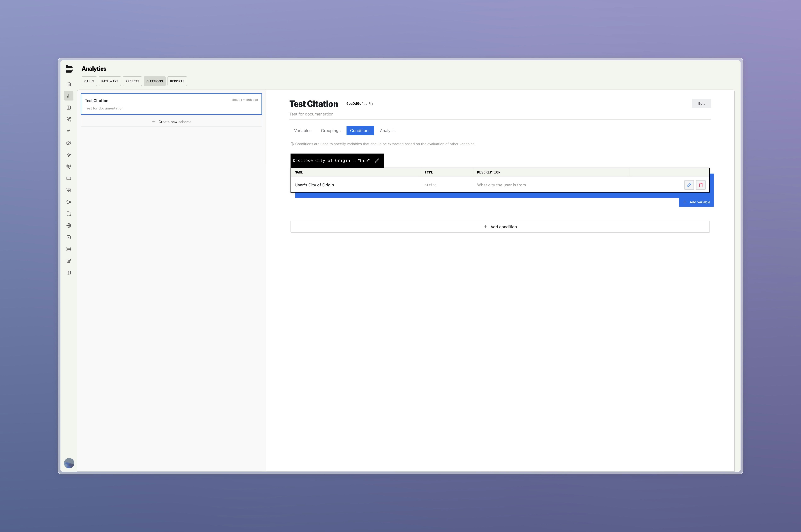Open the credit card billing sidebar icon
This screenshot has width=801, height=532.
tap(69, 179)
